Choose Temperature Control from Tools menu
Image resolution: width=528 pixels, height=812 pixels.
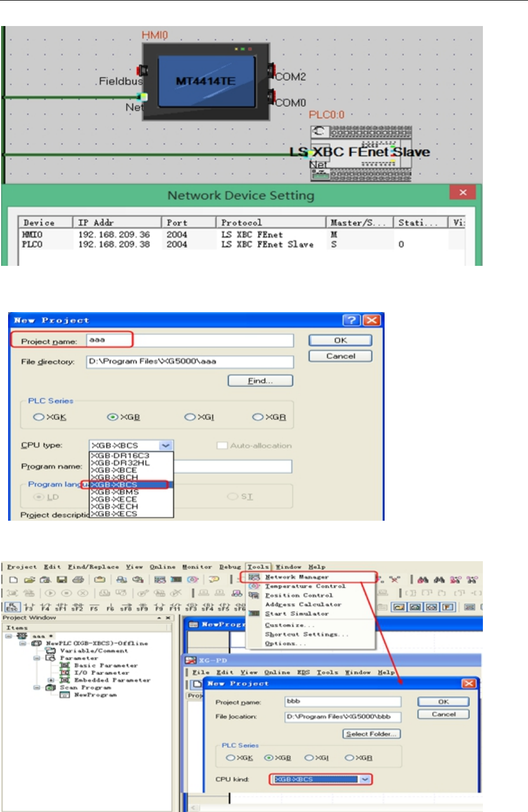[x=305, y=586]
